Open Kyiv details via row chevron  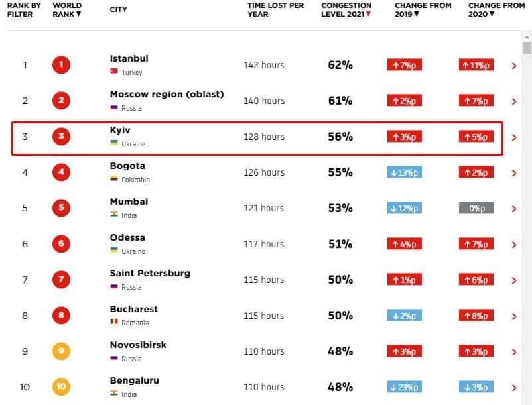[514, 137]
